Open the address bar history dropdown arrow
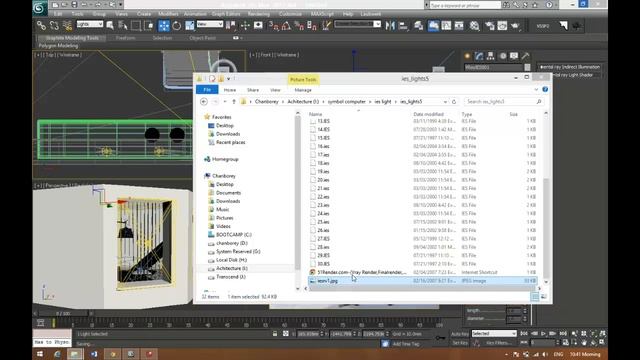This screenshot has height=360, width=640. click(x=445, y=102)
